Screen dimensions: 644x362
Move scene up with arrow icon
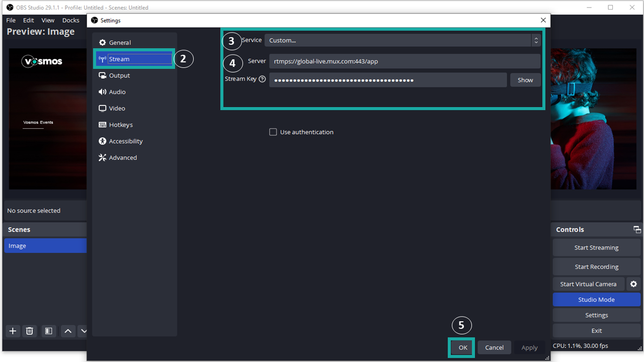(68, 331)
